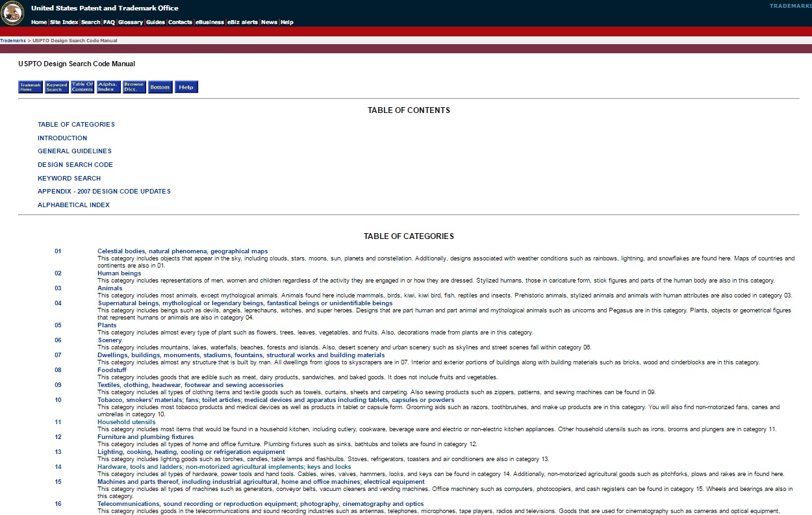
Task: Open Scenery category link
Action: coord(110,340)
